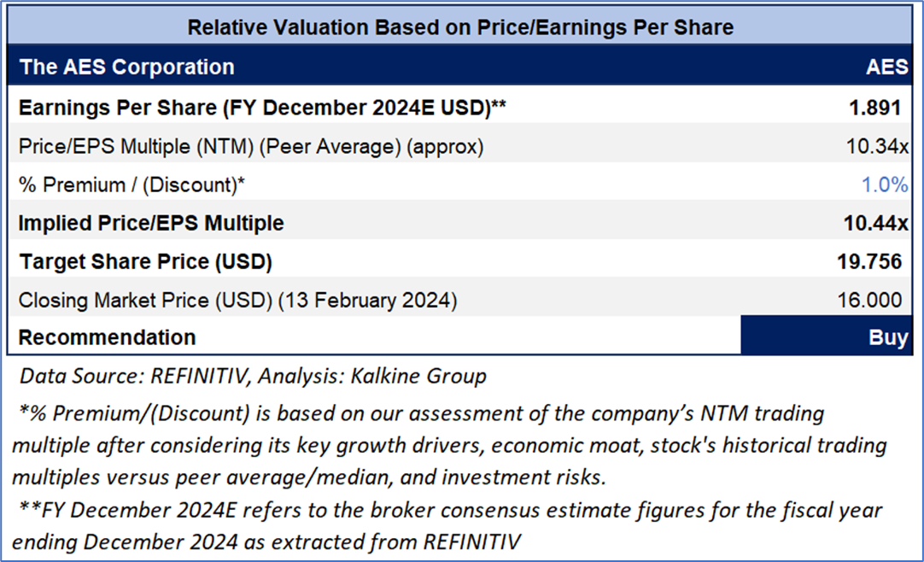Click the AES ticker symbol cell
The image size is (924, 562).
[886, 67]
